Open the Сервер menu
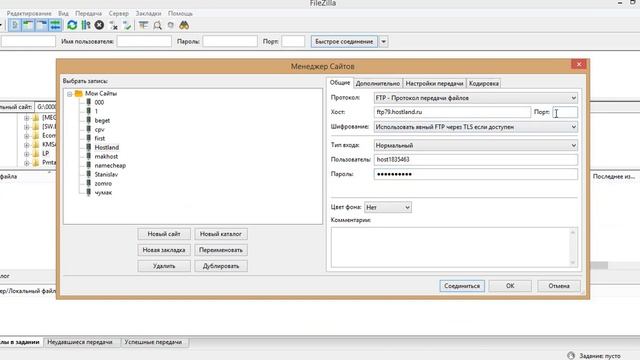Image resolution: width=640 pixels, height=360 pixels. 118,13
